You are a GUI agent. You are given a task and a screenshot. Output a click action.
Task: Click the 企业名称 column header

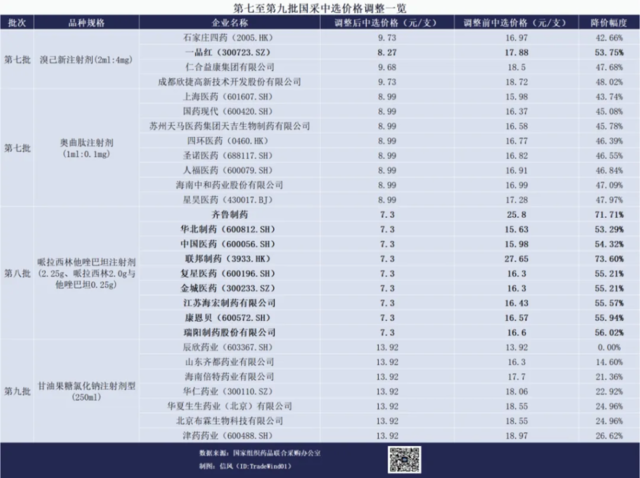(229, 23)
